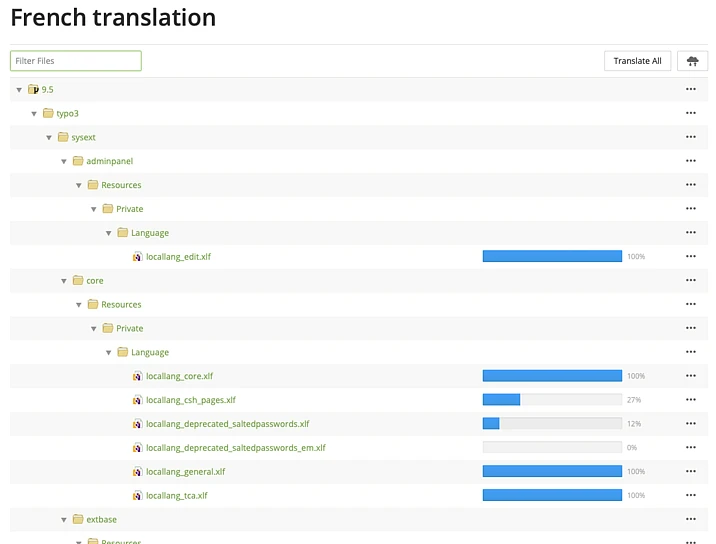The image size is (716, 544).
Task: Click the cloud download icon button
Action: coord(692,61)
